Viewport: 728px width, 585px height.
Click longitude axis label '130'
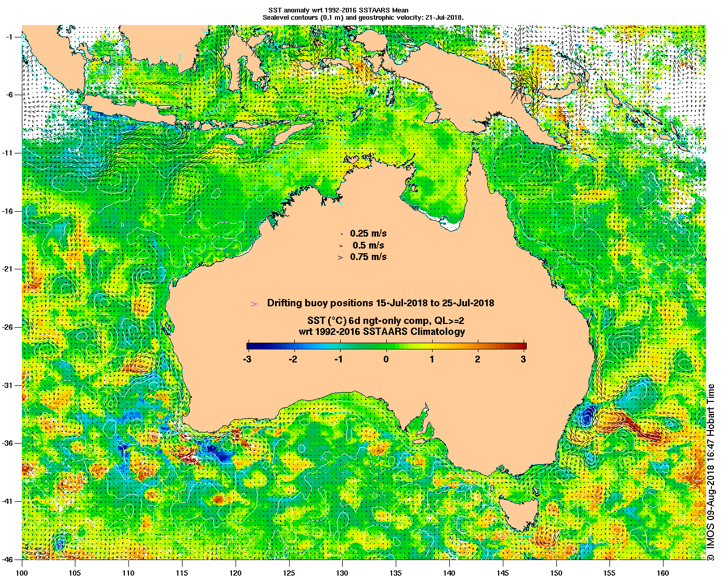tap(342, 573)
